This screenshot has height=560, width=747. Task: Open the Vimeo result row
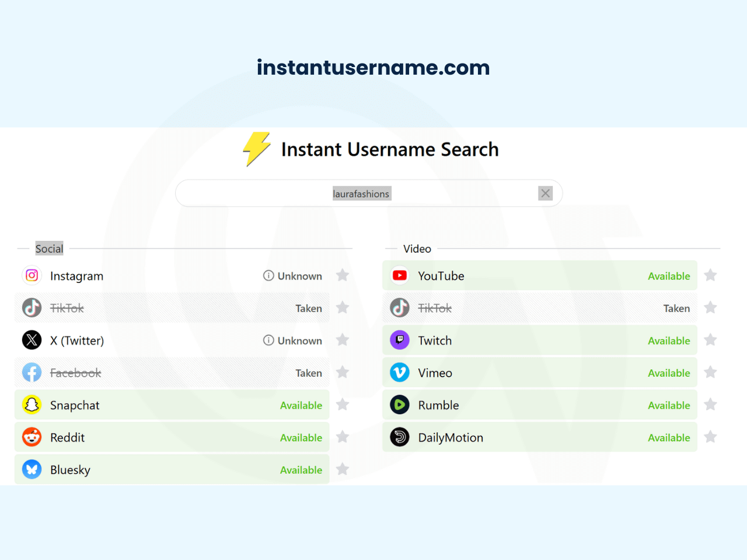pos(540,372)
